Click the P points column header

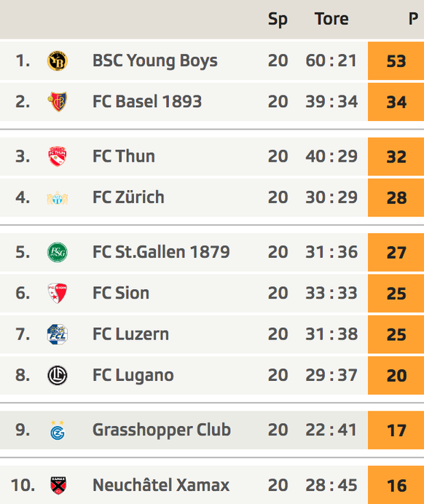pos(413,19)
